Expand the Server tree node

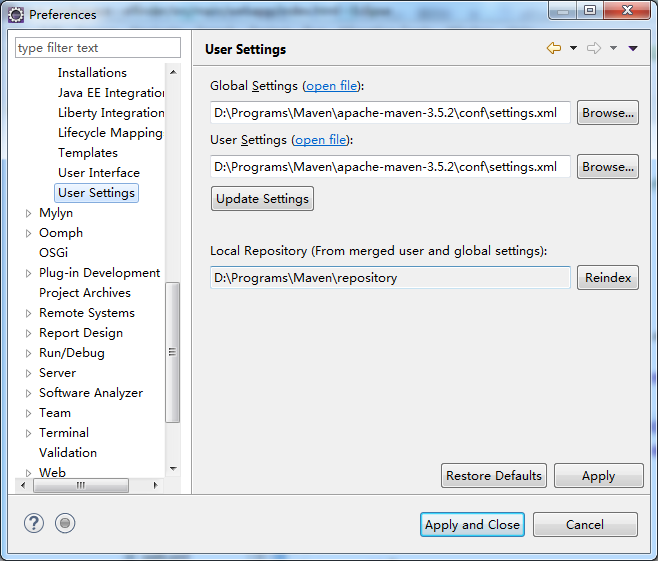[x=28, y=373]
